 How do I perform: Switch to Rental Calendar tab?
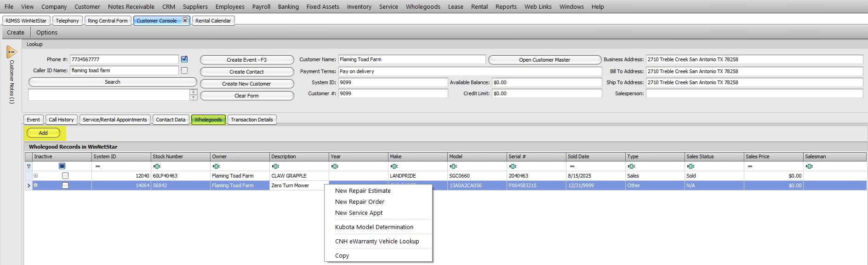pyautogui.click(x=213, y=21)
